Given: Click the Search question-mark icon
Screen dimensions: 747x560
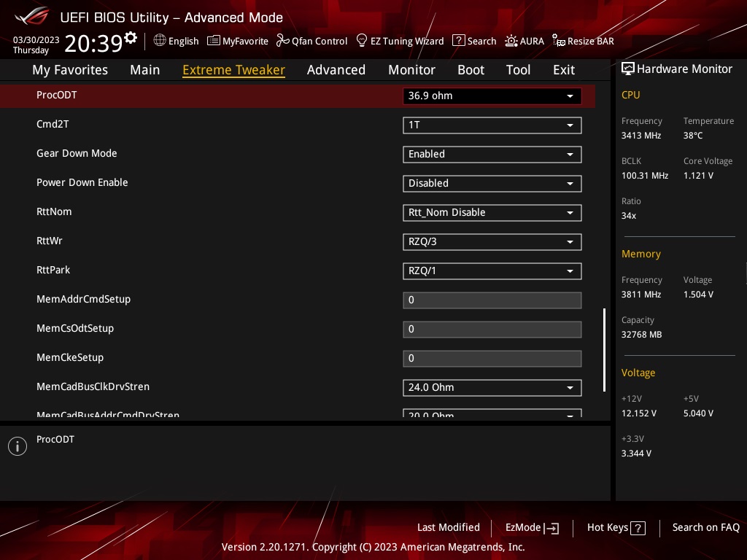Looking at the screenshot, I should point(458,41).
